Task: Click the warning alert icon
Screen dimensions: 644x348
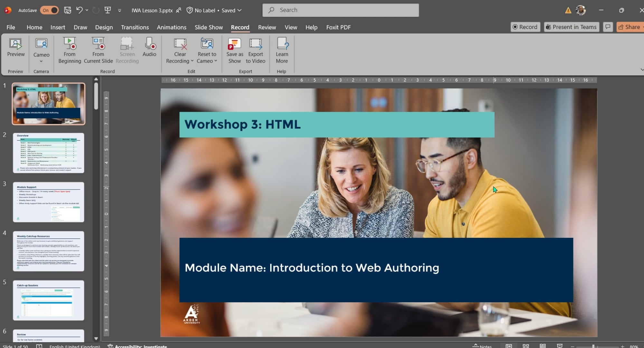Action: tap(568, 10)
